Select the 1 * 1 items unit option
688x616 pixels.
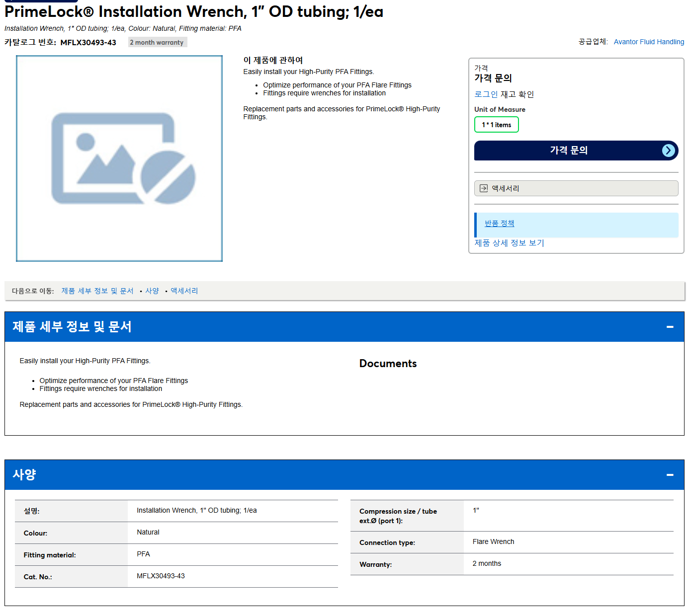point(497,125)
